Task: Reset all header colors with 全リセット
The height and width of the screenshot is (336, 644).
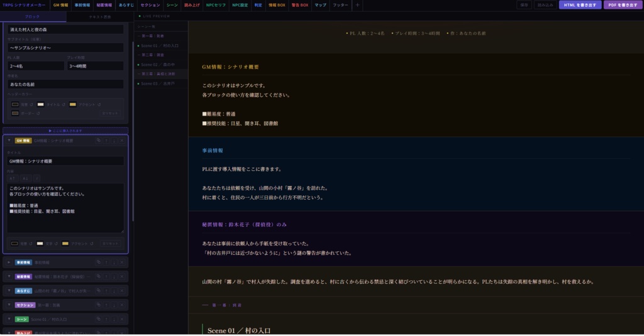Action: (x=109, y=113)
